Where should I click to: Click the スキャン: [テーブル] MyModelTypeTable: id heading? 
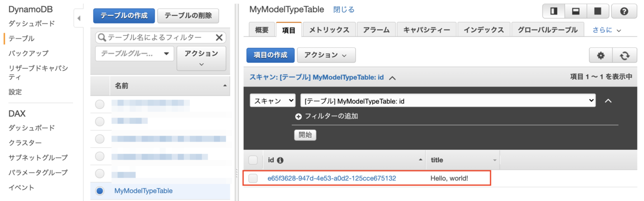(316, 77)
